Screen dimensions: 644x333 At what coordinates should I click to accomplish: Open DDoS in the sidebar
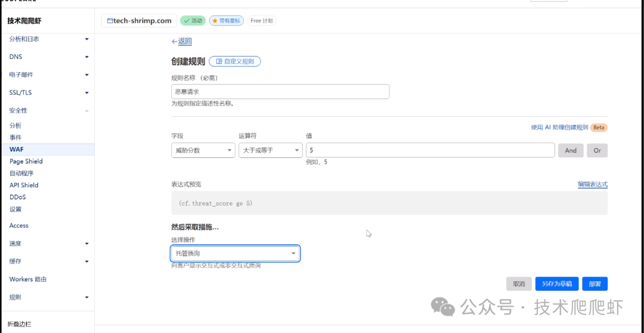pyautogui.click(x=18, y=197)
